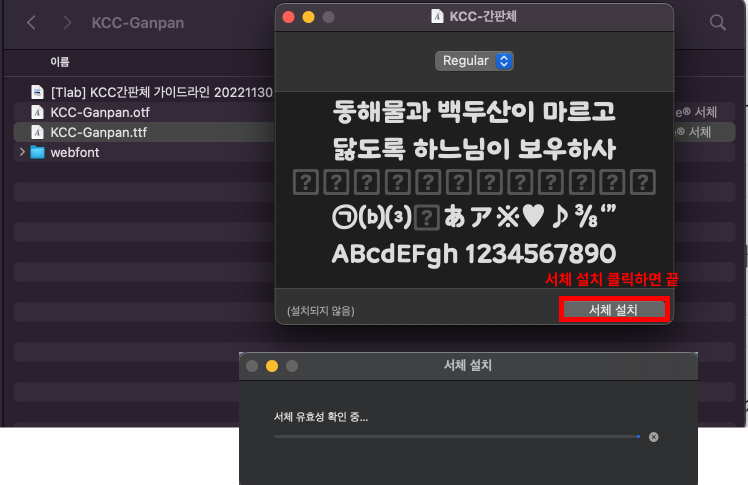Click the 서체 유효성 확인 중 label
Screen dimensions: 748x485
coord(321,417)
